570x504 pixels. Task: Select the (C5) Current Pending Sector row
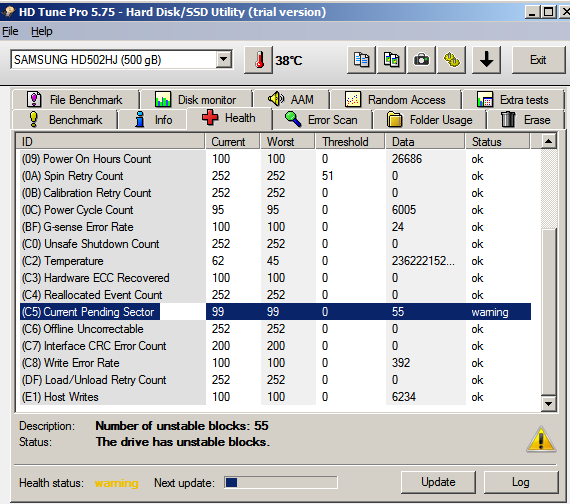coord(275,312)
